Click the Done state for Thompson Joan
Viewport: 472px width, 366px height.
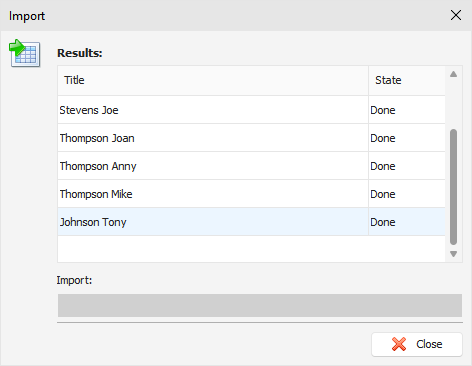(x=383, y=138)
